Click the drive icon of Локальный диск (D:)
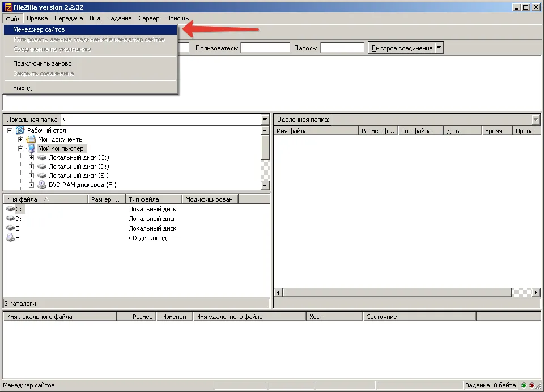Image resolution: width=544 pixels, height=392 pixels. (42, 167)
